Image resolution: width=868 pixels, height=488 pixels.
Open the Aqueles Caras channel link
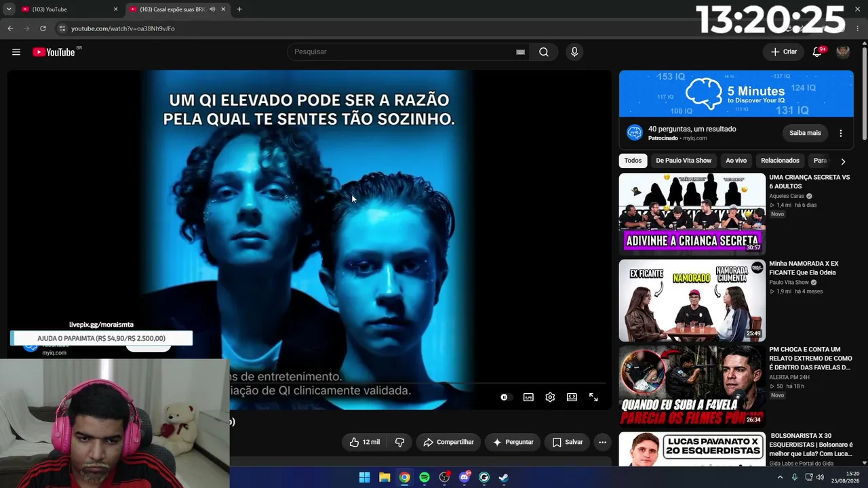(x=787, y=197)
